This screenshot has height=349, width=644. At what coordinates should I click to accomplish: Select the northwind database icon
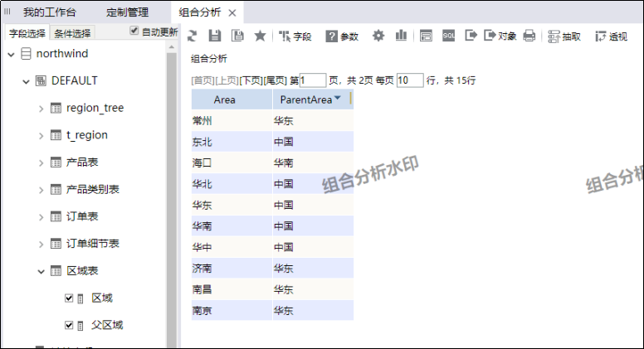coord(26,54)
